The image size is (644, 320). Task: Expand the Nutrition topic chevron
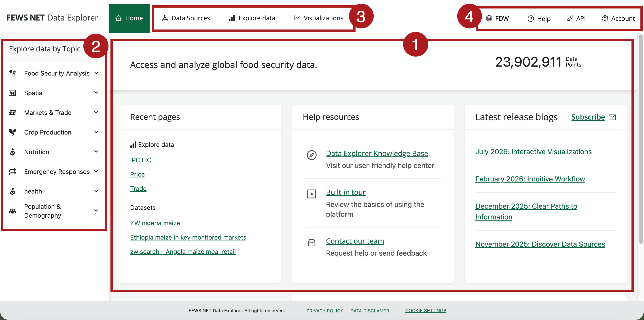[x=96, y=152]
